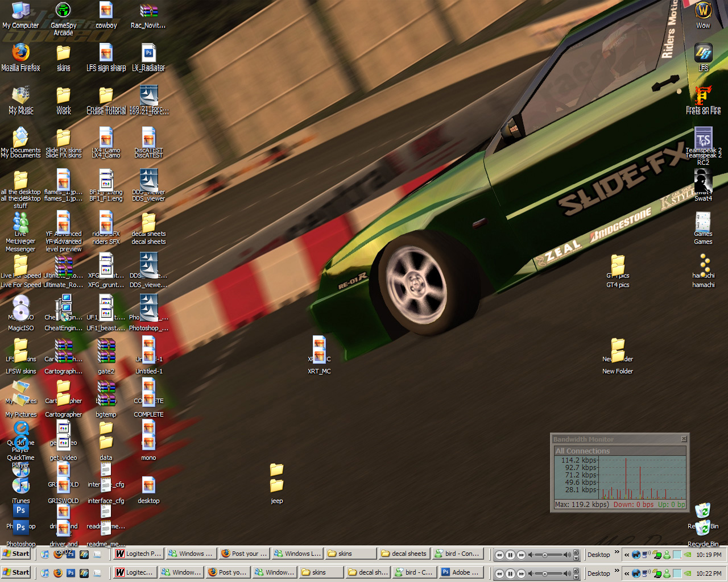Open the GT4 pics folder

(618, 271)
